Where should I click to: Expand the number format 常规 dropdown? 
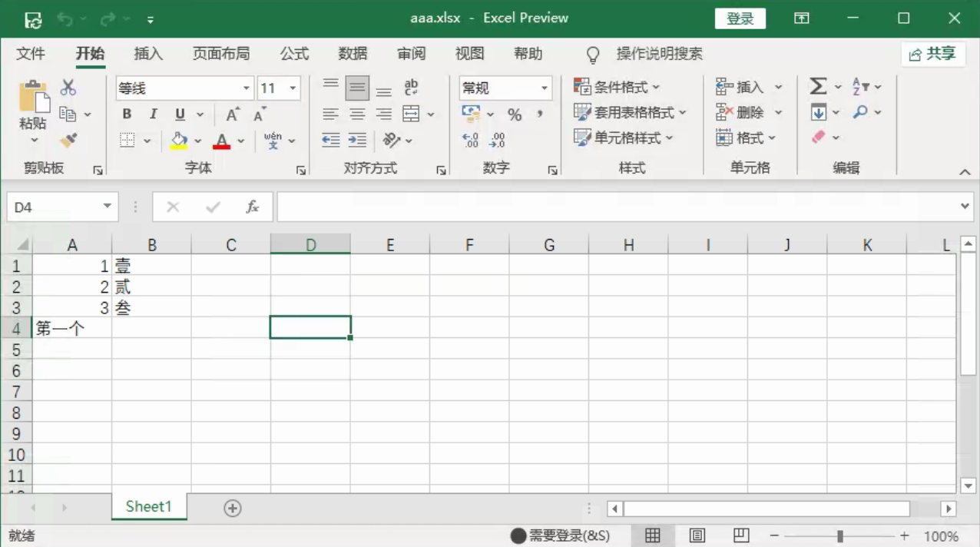544,88
